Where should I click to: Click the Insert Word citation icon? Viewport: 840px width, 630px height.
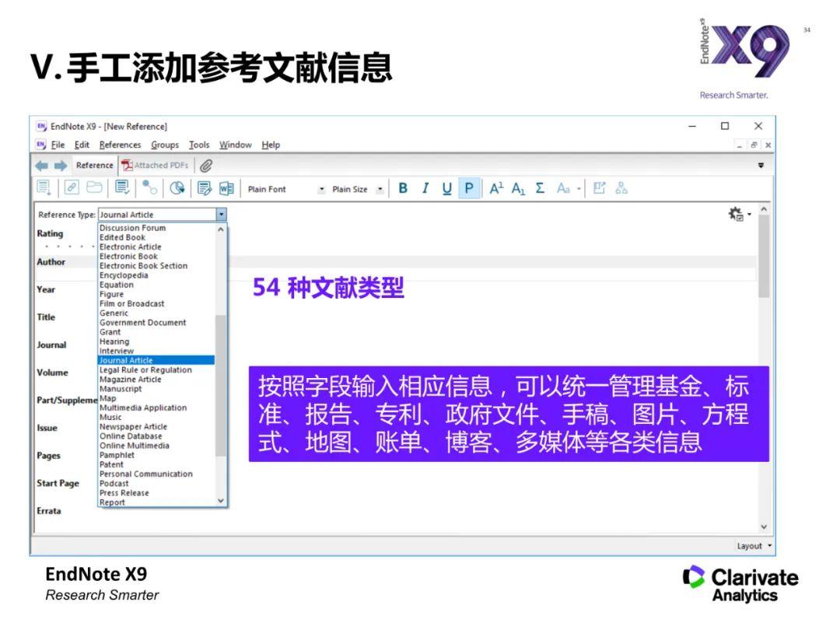[225, 188]
